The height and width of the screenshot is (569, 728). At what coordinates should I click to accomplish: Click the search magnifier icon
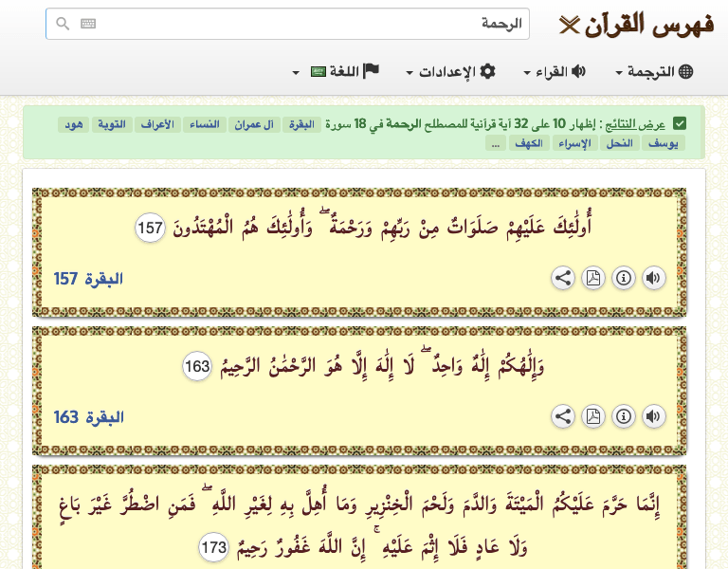63,25
